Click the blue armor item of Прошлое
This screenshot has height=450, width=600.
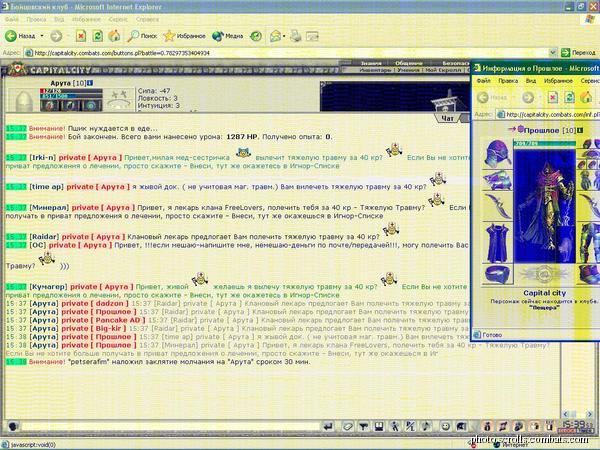[x=497, y=243]
